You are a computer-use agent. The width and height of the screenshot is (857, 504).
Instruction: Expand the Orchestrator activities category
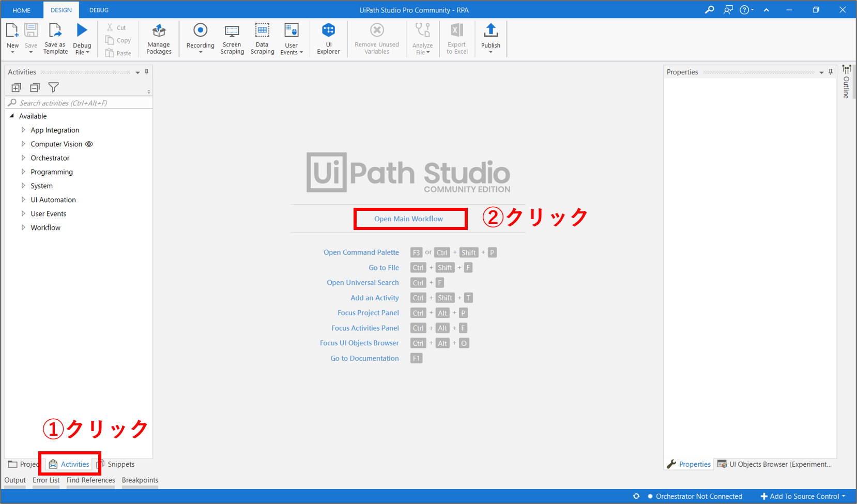pos(23,158)
